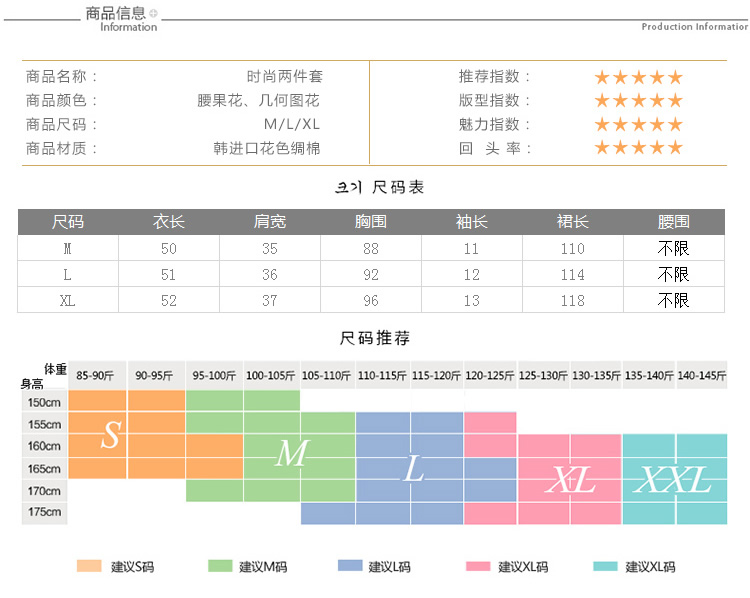The height and width of the screenshot is (598, 750).
Task: Click the star rating beside 魅力指数
Action: tap(638, 125)
